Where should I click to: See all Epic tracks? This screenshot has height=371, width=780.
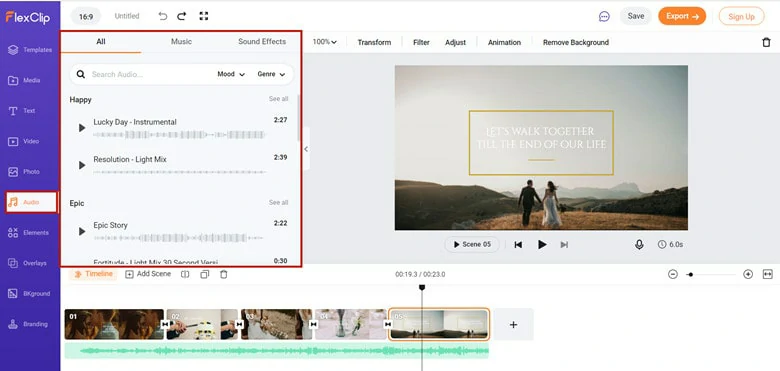point(279,202)
